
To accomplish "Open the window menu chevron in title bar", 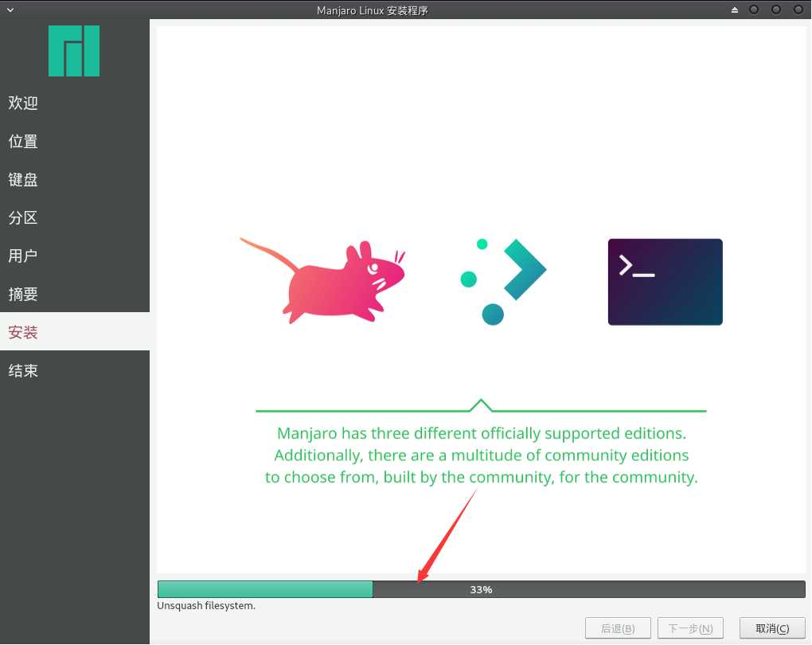I will coord(10,10).
